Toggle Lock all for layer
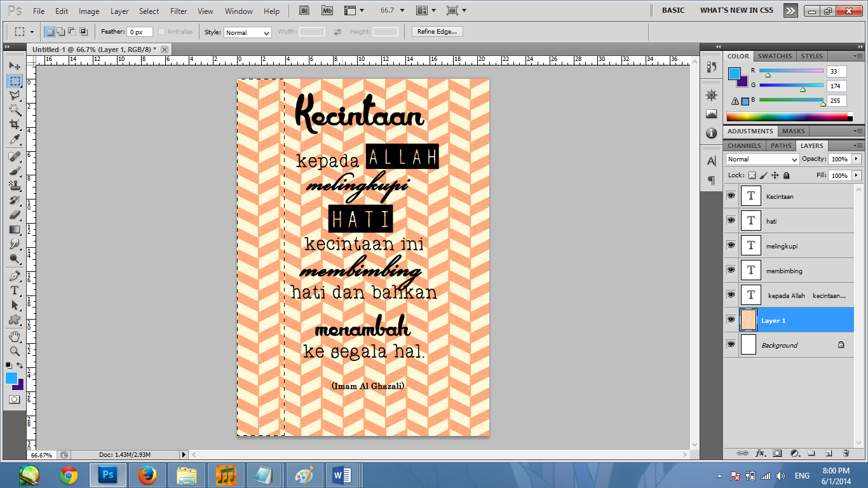The image size is (868, 488). tap(786, 175)
